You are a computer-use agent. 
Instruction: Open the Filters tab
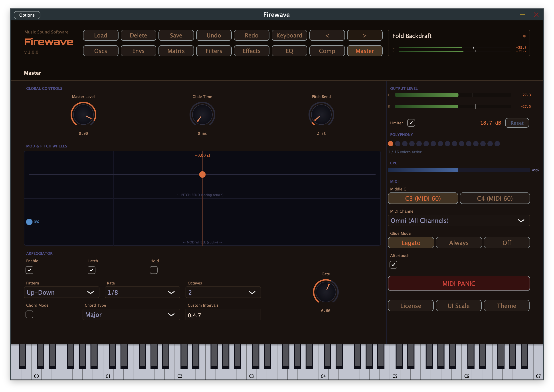click(214, 51)
